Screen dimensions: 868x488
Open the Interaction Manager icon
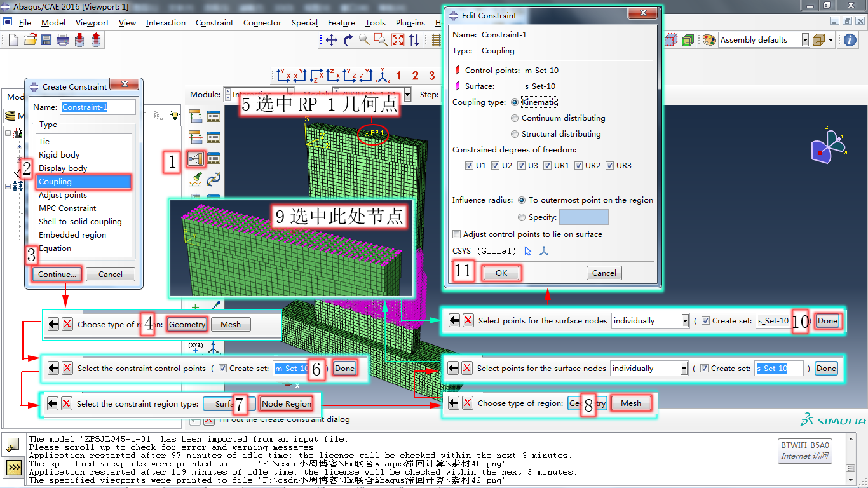pos(214,116)
